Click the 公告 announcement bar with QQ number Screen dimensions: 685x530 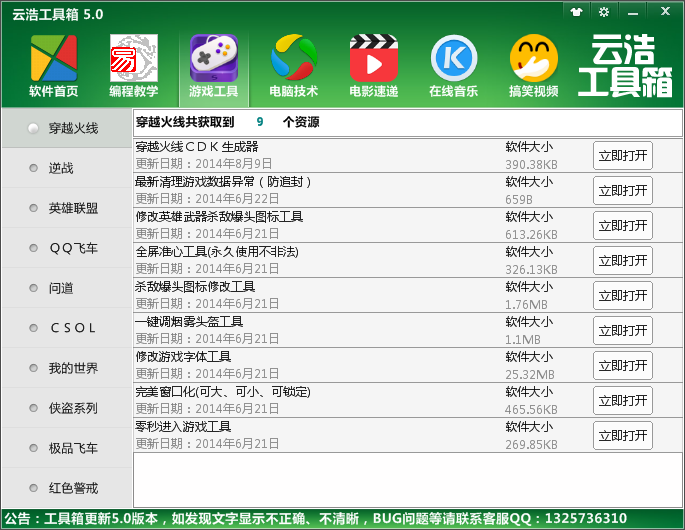click(316, 519)
